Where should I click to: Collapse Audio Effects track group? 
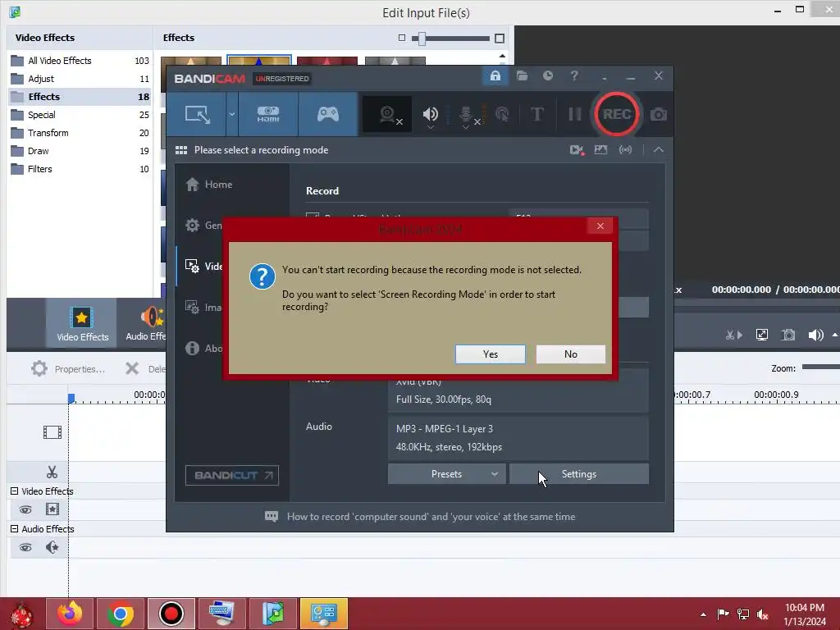pyautogui.click(x=15, y=529)
